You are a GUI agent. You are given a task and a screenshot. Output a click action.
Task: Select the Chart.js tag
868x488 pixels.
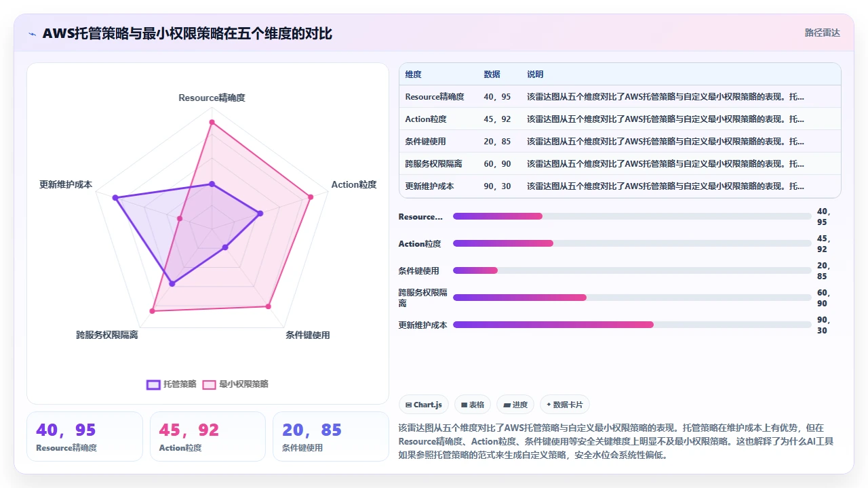[424, 405]
